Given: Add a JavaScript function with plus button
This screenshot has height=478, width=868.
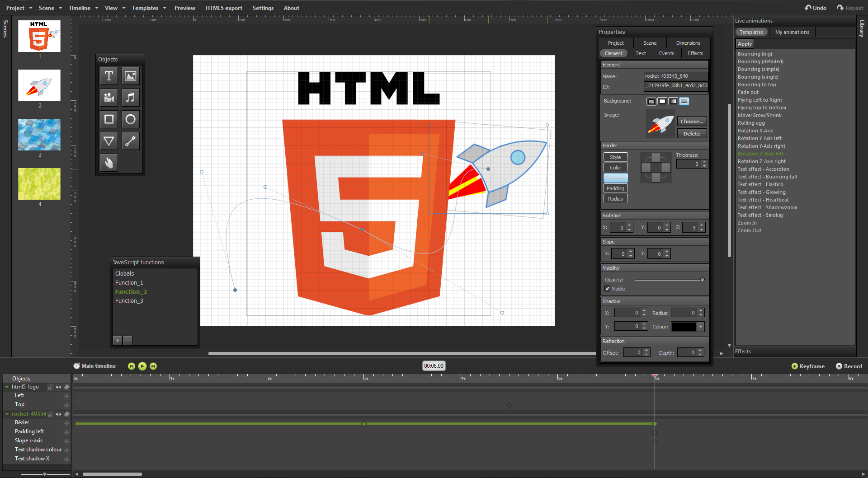Looking at the screenshot, I should click(118, 341).
